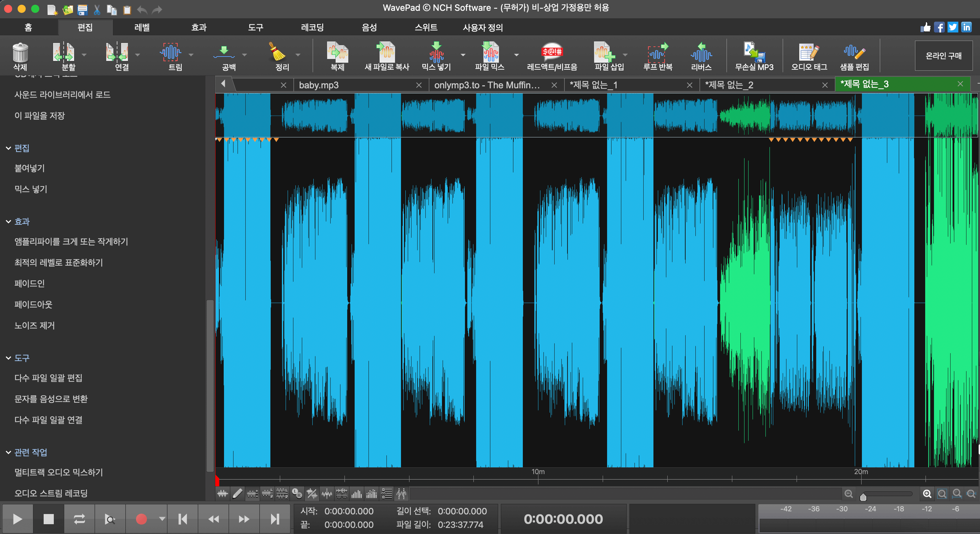Toggle the loop playback button

(79, 519)
